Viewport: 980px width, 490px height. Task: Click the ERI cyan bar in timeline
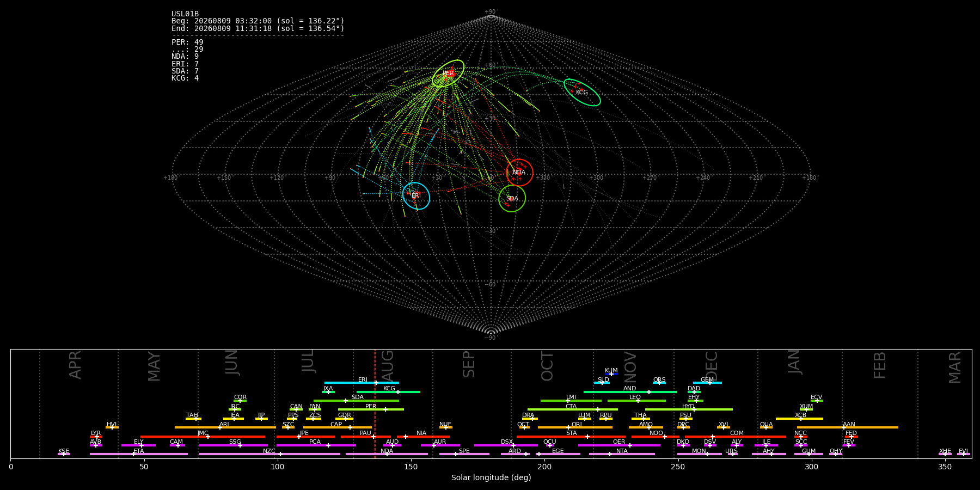pyautogui.click(x=362, y=383)
